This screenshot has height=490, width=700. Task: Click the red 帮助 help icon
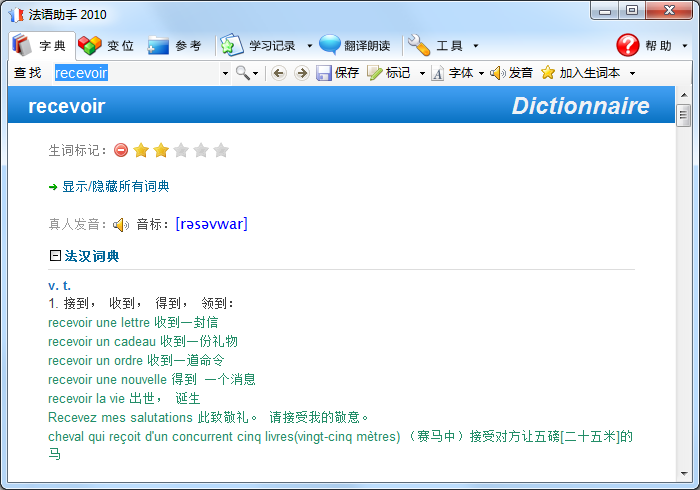(628, 45)
